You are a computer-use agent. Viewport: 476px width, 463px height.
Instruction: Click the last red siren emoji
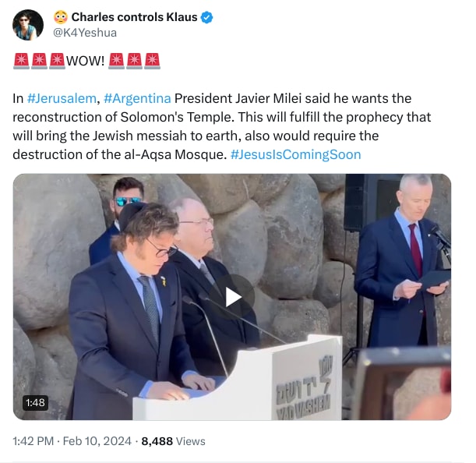(x=153, y=61)
